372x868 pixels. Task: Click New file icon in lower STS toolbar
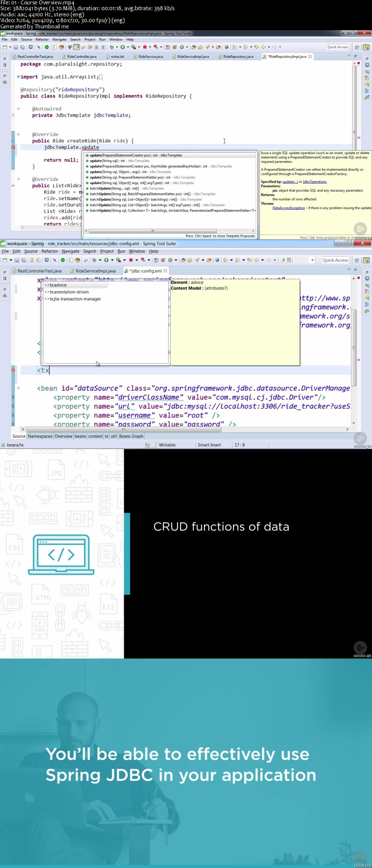[5, 260]
